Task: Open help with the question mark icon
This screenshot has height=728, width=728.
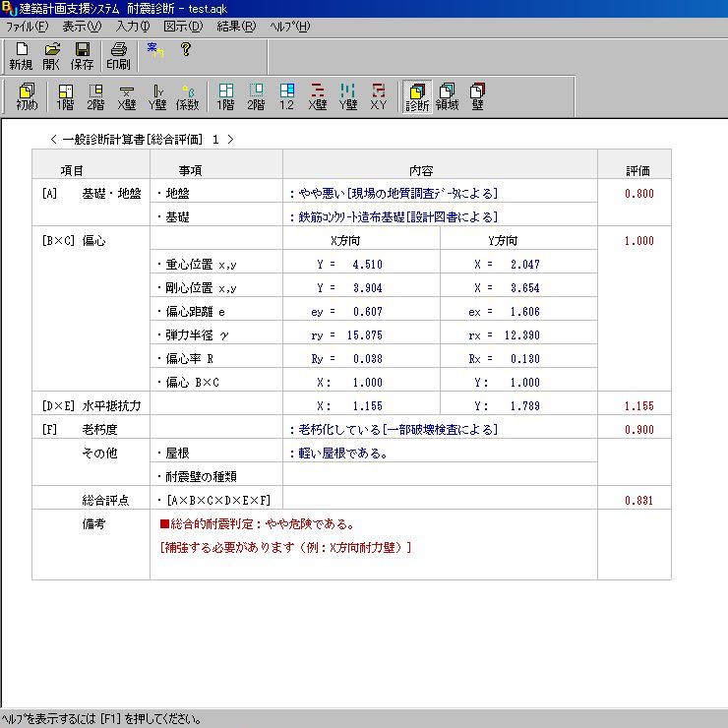Action: tap(186, 49)
